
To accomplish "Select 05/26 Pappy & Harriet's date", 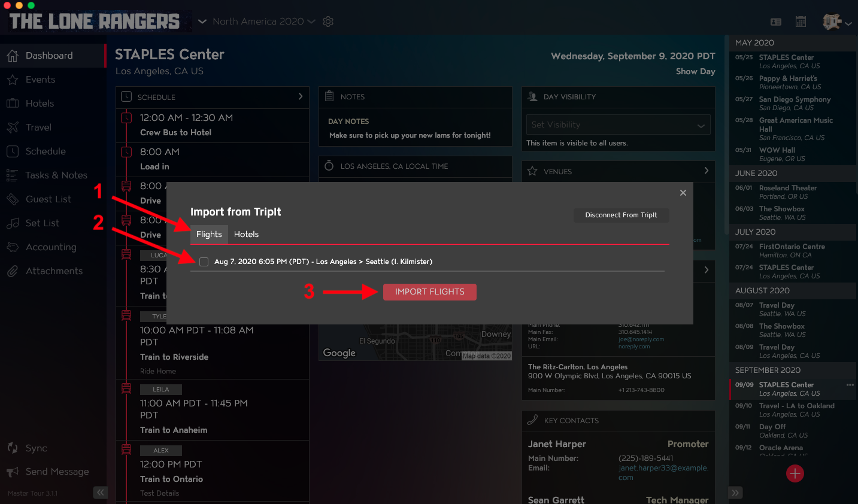I will (x=792, y=83).
